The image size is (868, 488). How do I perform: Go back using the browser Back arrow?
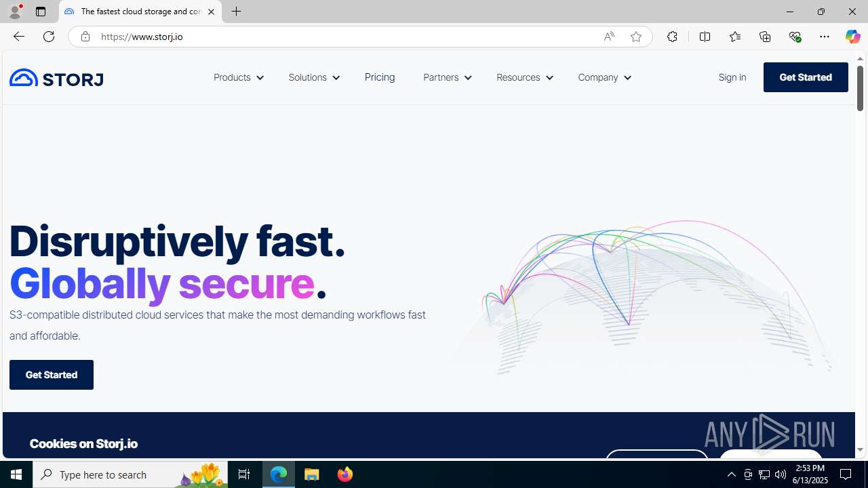[x=18, y=37]
